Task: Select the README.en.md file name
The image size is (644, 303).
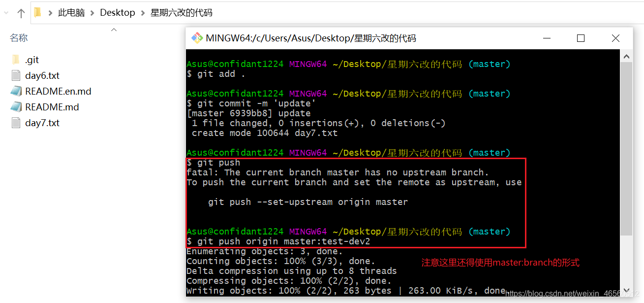Action: click(58, 91)
